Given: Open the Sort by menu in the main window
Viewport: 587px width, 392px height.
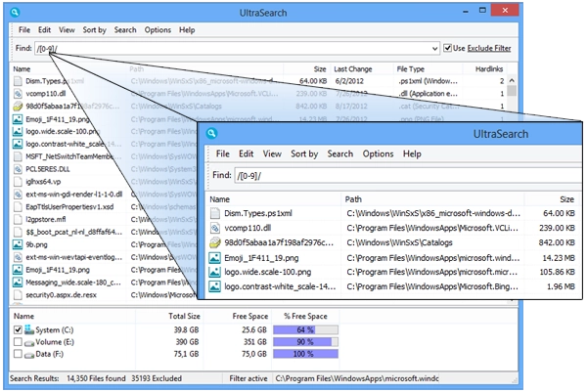Looking at the screenshot, I should coord(94,30).
